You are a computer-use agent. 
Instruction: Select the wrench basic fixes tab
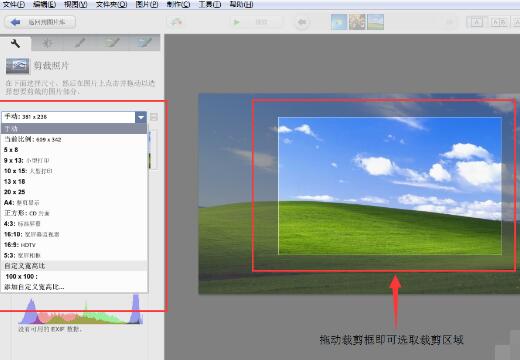(x=15, y=43)
